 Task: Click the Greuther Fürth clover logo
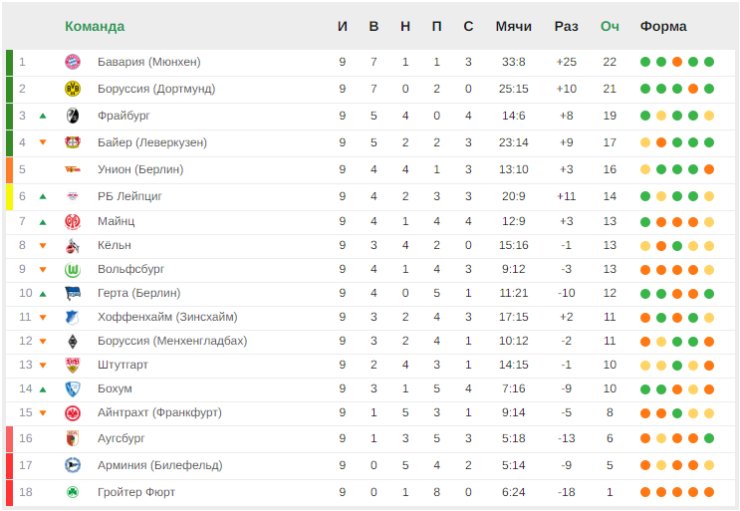click(73, 492)
